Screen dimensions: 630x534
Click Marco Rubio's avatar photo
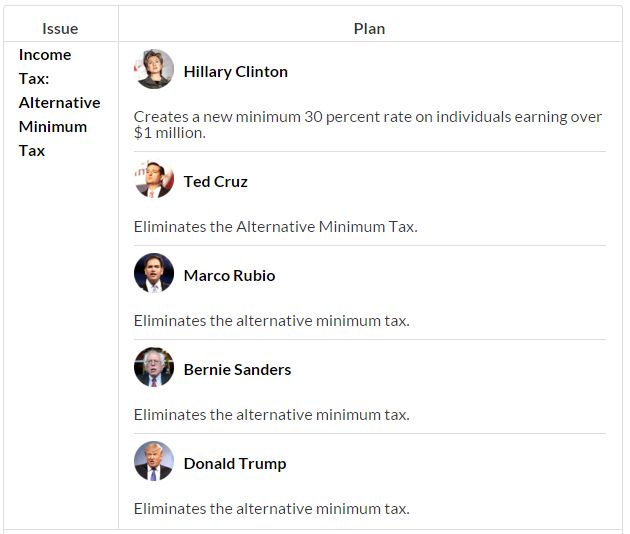[154, 273]
